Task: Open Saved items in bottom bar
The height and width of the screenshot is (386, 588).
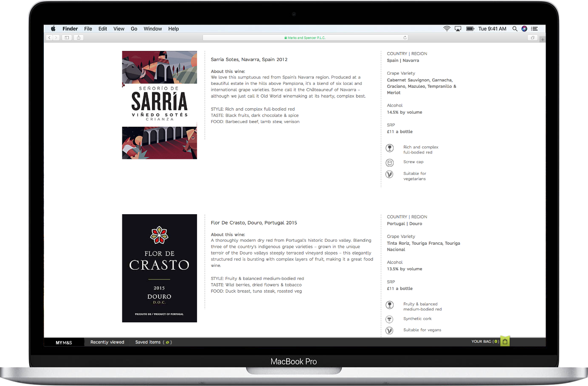Action: 153,342
